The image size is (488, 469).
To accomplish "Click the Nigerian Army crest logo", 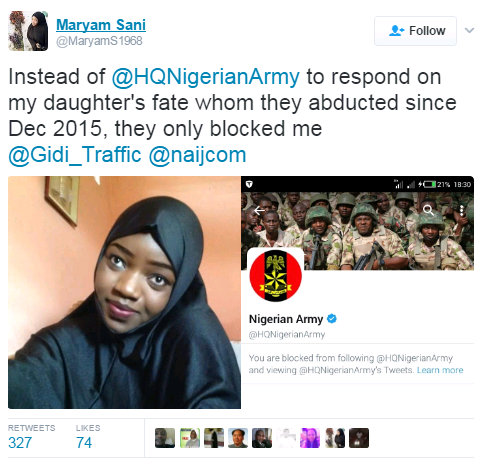I will 275,276.
